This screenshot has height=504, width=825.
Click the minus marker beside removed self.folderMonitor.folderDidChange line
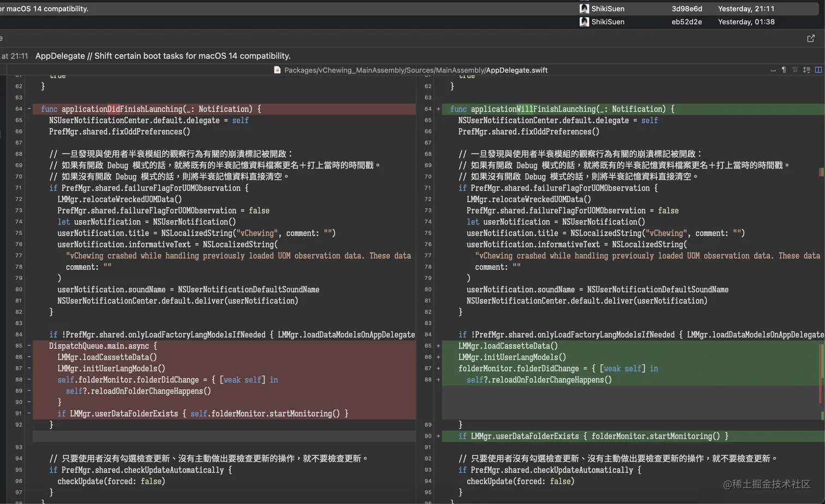[x=29, y=380]
